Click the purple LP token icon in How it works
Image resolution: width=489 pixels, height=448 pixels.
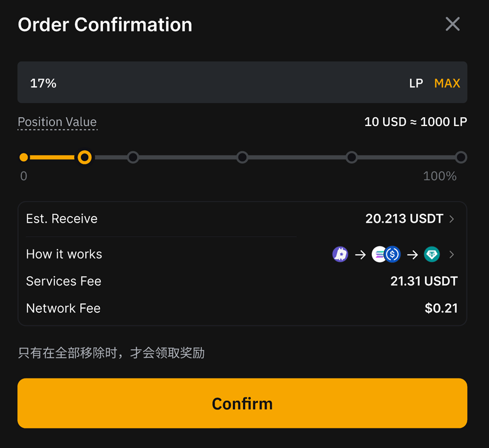click(340, 254)
